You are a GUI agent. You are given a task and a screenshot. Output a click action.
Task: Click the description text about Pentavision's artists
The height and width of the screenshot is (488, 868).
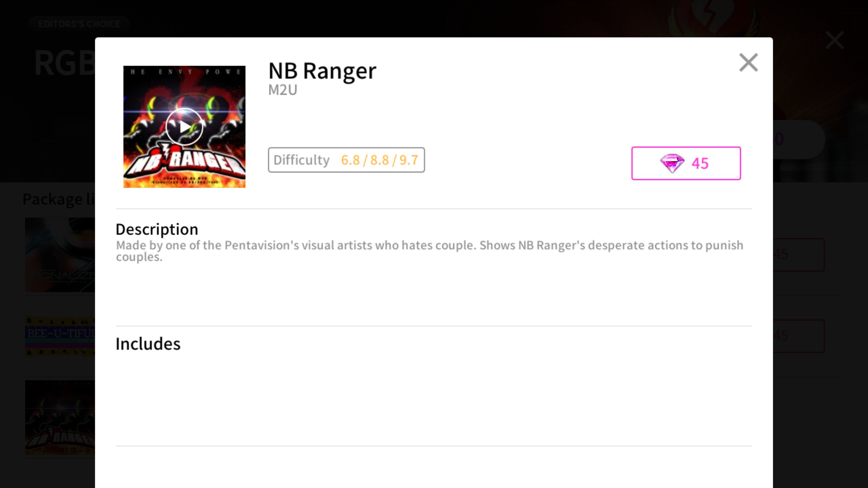(430, 251)
